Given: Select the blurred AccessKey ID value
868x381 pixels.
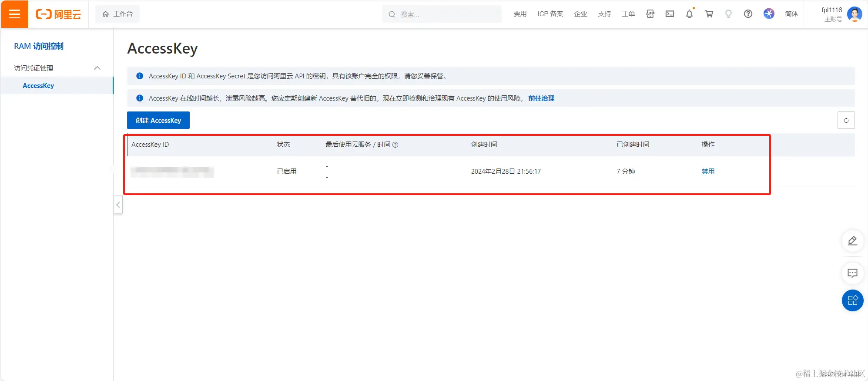Looking at the screenshot, I should pos(172,172).
